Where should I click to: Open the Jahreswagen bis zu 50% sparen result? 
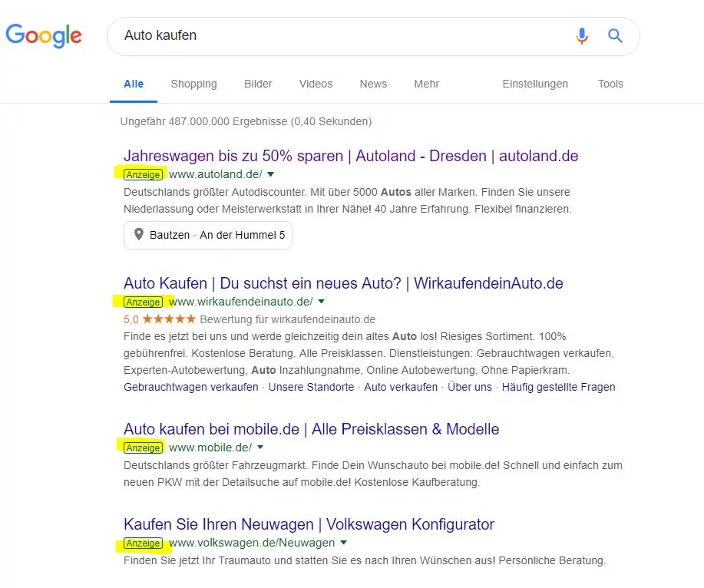click(351, 156)
